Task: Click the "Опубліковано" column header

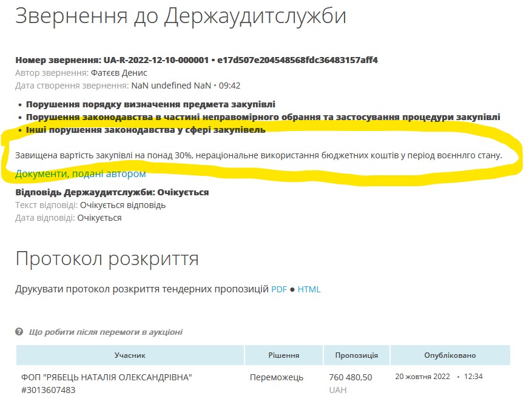Action: tap(450, 355)
